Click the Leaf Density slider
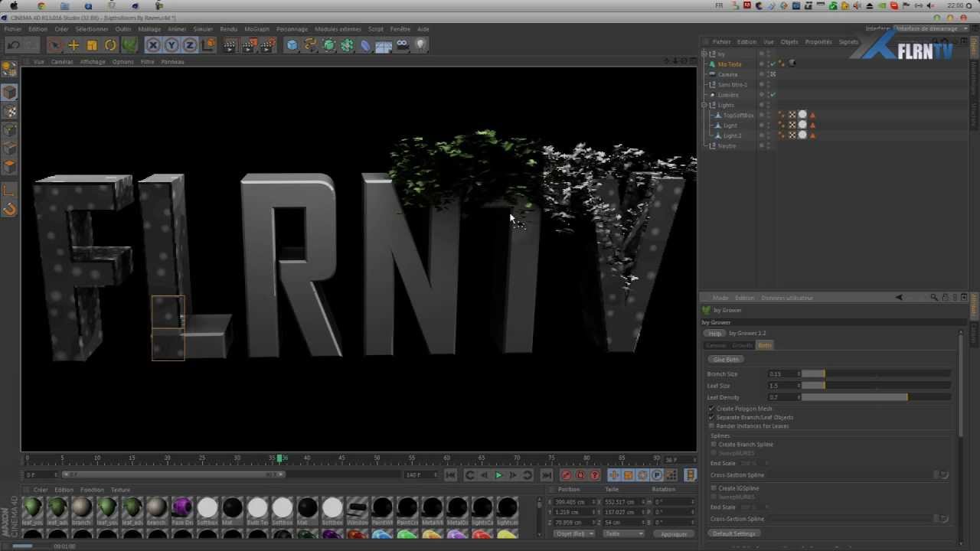 coord(876,397)
